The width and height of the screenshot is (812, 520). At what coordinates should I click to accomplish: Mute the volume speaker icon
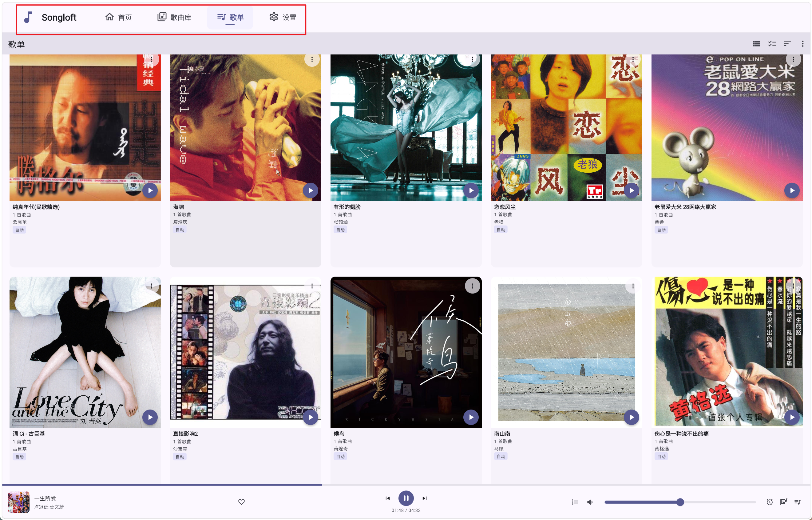tap(590, 502)
